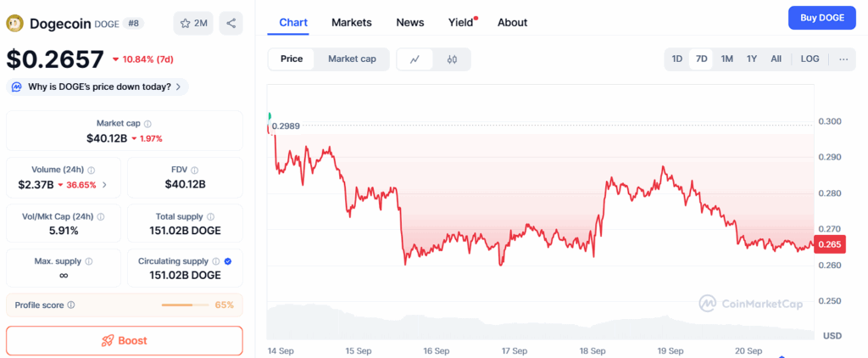The height and width of the screenshot is (358, 868).
Task: Open the Markets tab
Action: click(351, 22)
